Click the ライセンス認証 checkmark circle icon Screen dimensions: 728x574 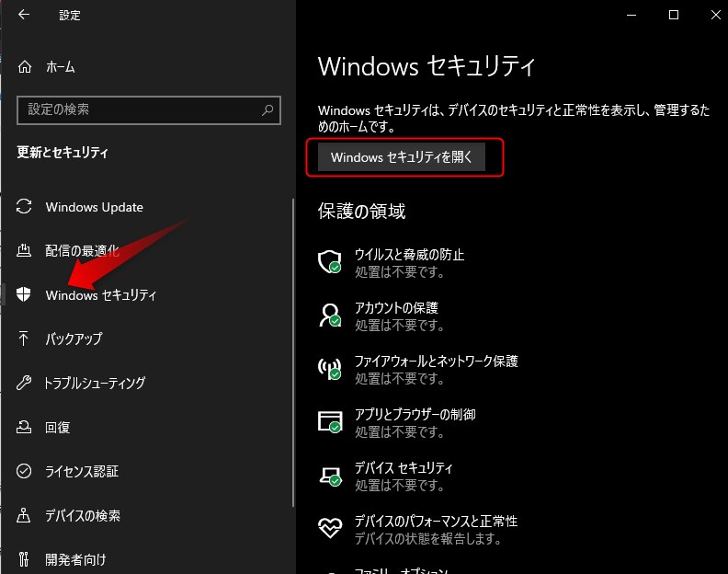[24, 471]
